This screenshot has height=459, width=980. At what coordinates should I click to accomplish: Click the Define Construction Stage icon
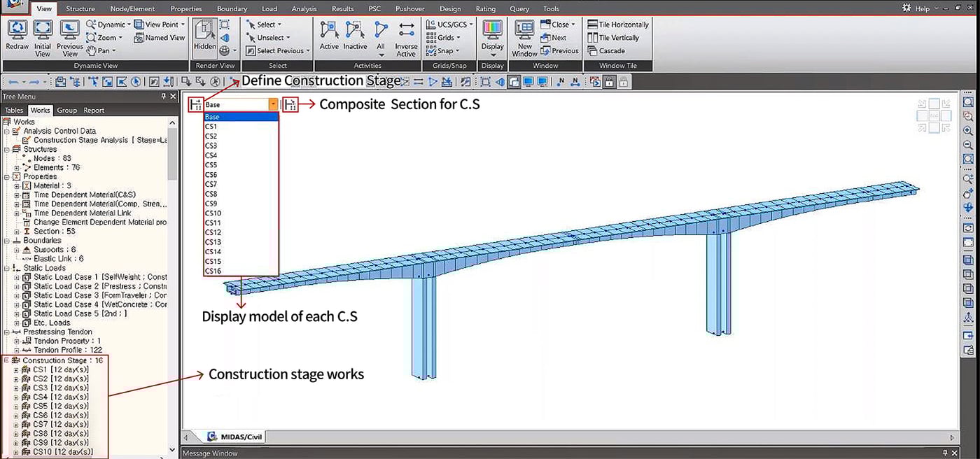(196, 105)
